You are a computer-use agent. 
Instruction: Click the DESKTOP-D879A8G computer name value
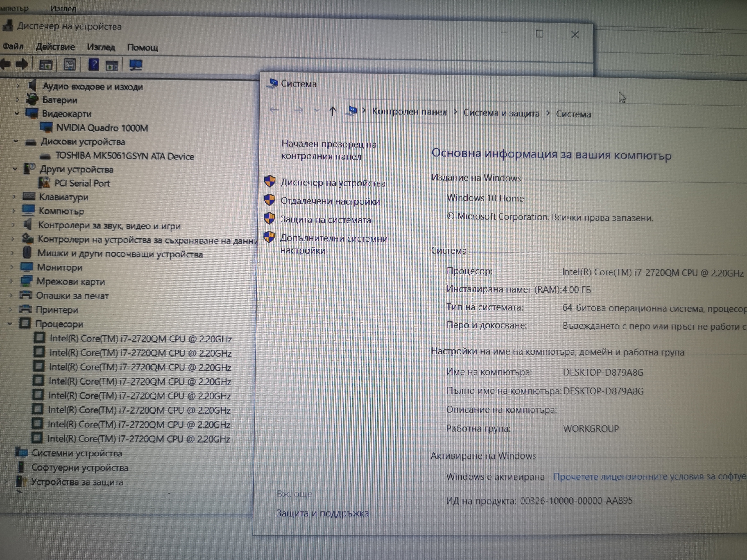click(x=603, y=372)
